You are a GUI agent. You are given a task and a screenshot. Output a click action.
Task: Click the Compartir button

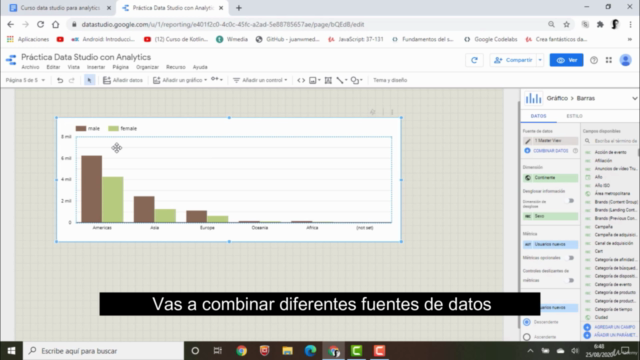click(513, 60)
